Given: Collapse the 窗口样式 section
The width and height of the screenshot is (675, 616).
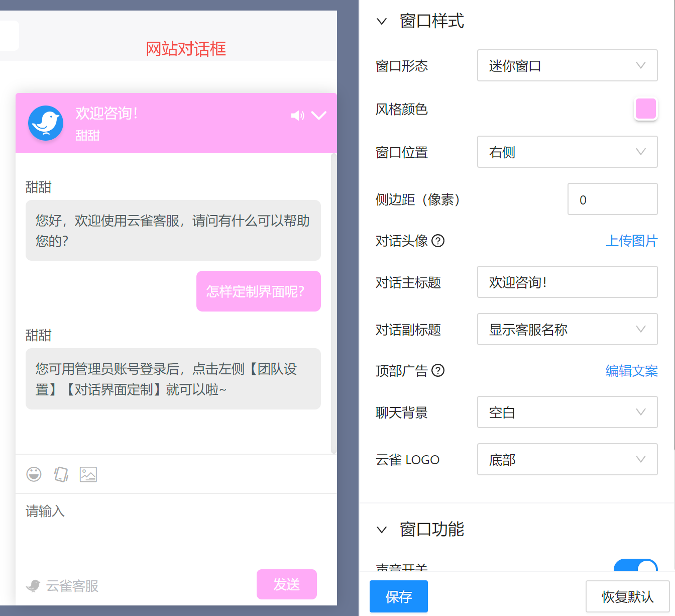Looking at the screenshot, I should [x=381, y=21].
